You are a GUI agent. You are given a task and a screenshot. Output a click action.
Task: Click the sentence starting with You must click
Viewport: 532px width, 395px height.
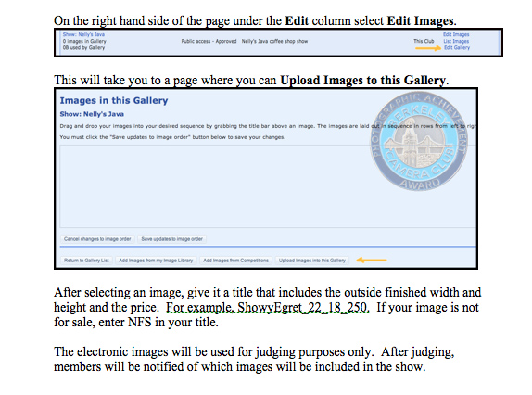point(172,137)
